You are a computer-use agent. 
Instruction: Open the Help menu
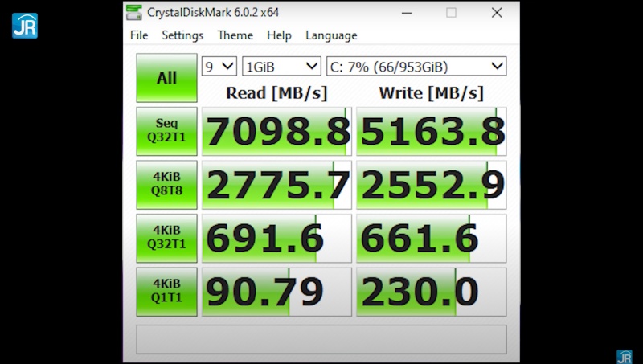[279, 35]
